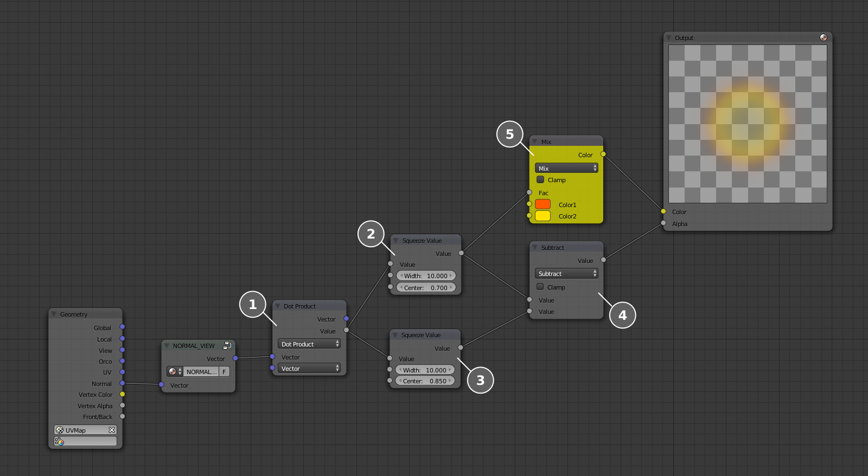Click the Output node Alpha input socket
This screenshot has height=476, width=868.
(663, 223)
